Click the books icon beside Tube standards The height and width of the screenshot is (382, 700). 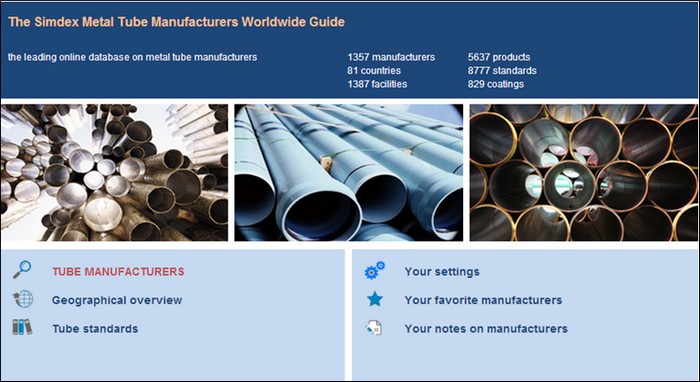(22, 327)
